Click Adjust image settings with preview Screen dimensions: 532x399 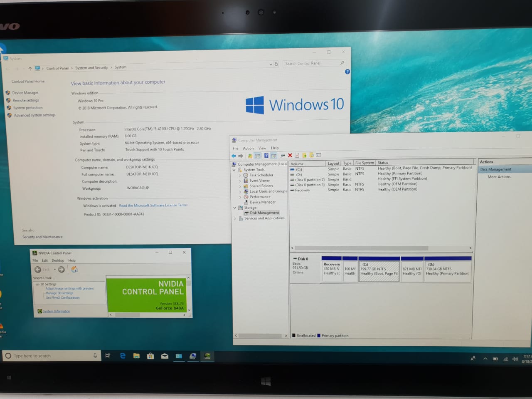pyautogui.click(x=69, y=288)
